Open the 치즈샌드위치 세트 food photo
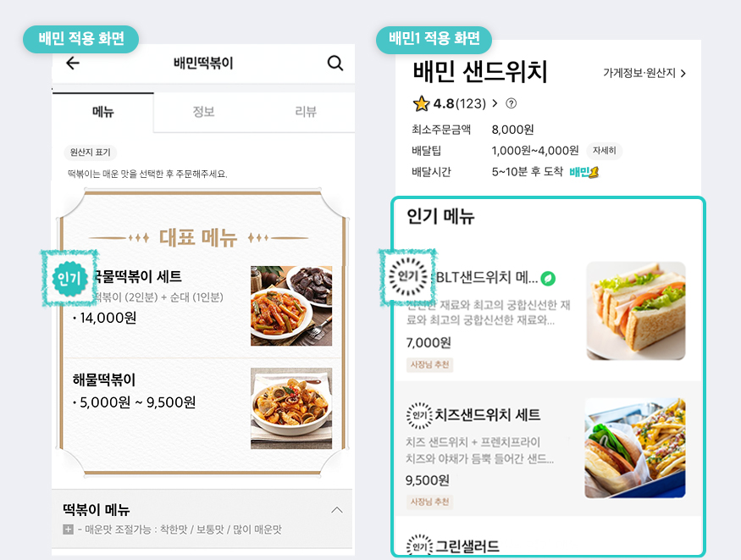741x560 pixels. point(635,447)
